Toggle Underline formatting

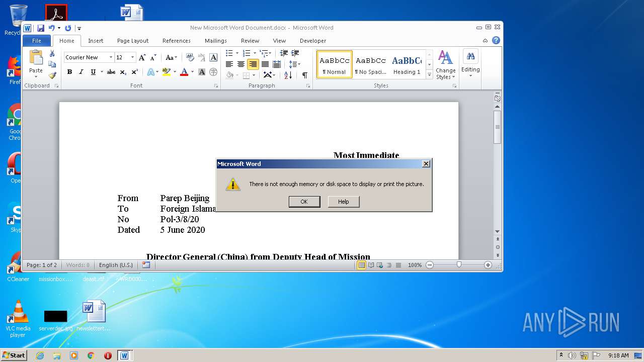[x=93, y=72]
